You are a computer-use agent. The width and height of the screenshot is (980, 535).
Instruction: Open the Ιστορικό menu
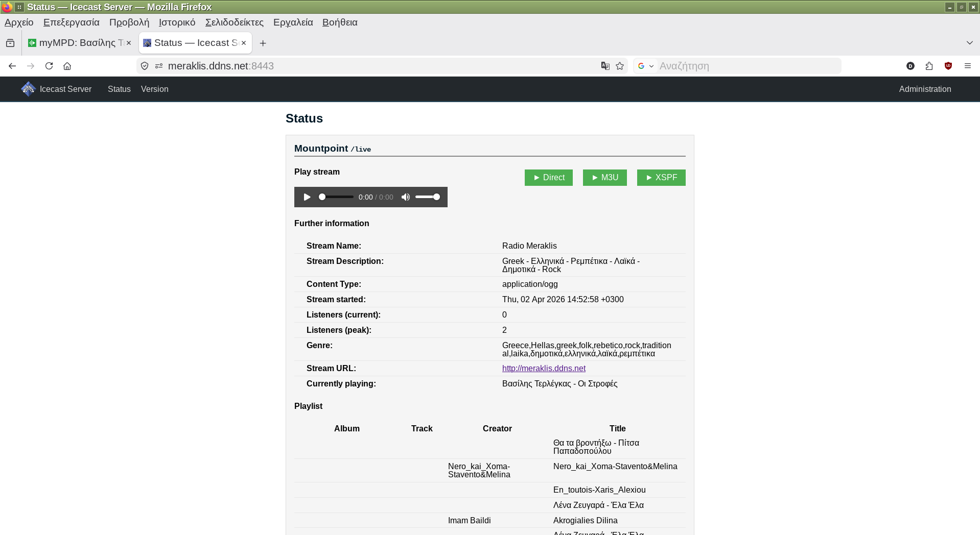177,22
